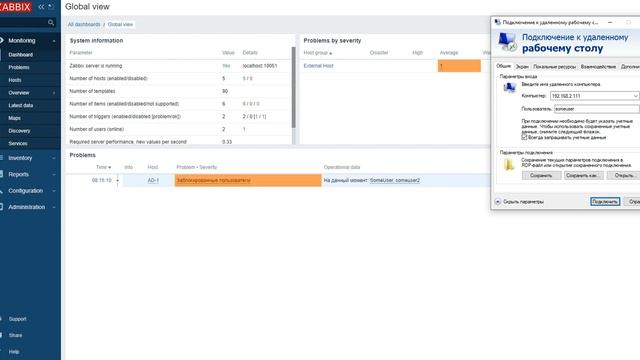
Task: Click the Monitoring eye icon
Action: [x=2, y=40]
